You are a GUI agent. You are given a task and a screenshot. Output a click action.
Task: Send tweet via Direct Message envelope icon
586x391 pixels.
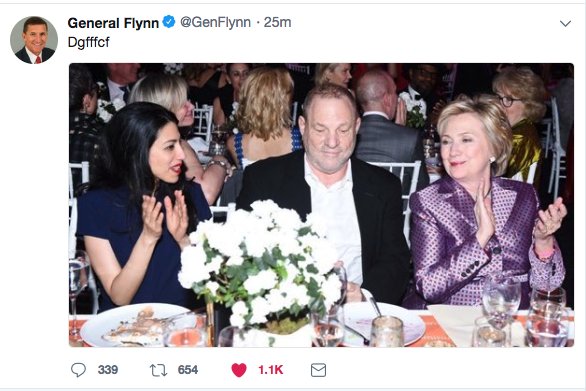point(318,370)
